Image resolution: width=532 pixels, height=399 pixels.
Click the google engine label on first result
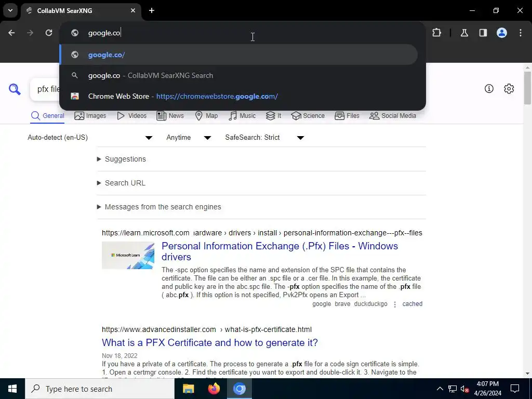pos(321,304)
